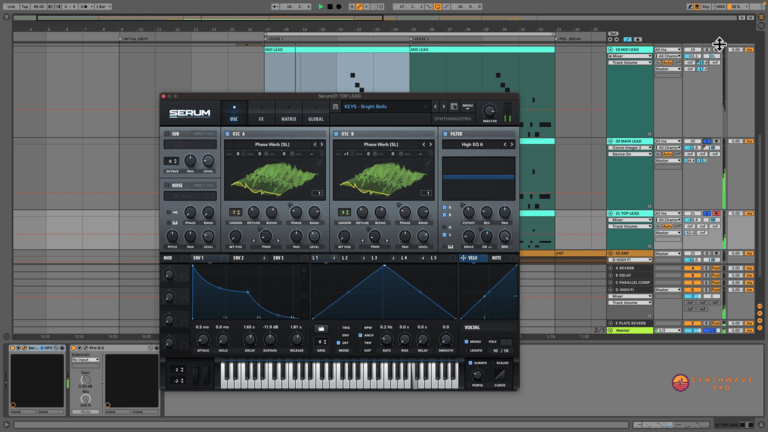768x432 pixels.
Task: Arm the Ableton arrangement record button
Action: (339, 7)
